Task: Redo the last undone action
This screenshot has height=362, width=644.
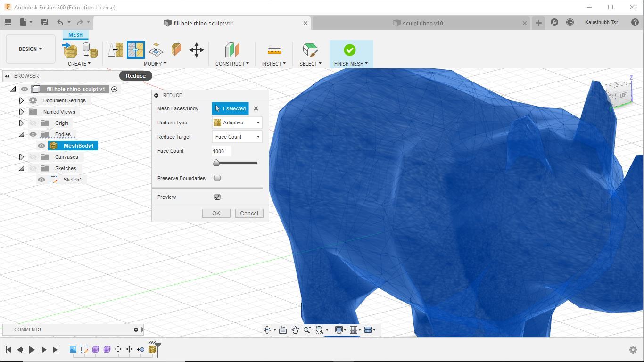Action: point(80,22)
